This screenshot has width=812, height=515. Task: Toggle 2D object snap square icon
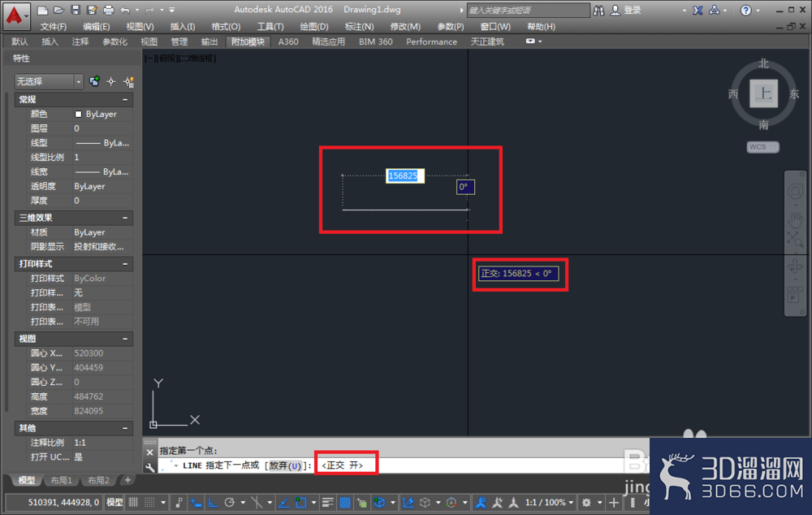tap(301, 502)
